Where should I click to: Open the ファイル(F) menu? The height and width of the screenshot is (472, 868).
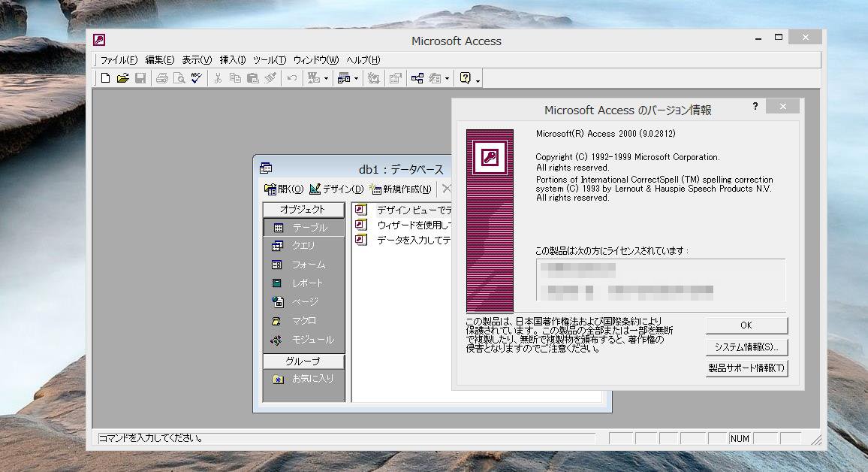(x=119, y=60)
